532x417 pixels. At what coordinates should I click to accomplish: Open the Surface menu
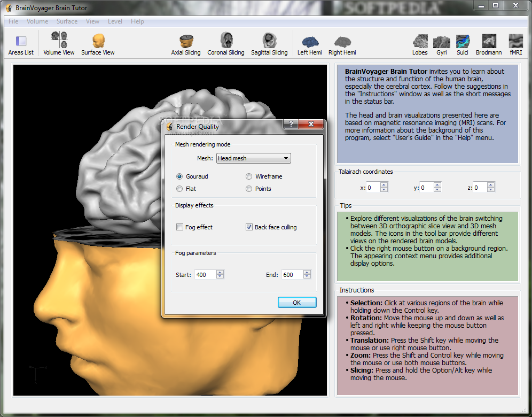coord(67,21)
